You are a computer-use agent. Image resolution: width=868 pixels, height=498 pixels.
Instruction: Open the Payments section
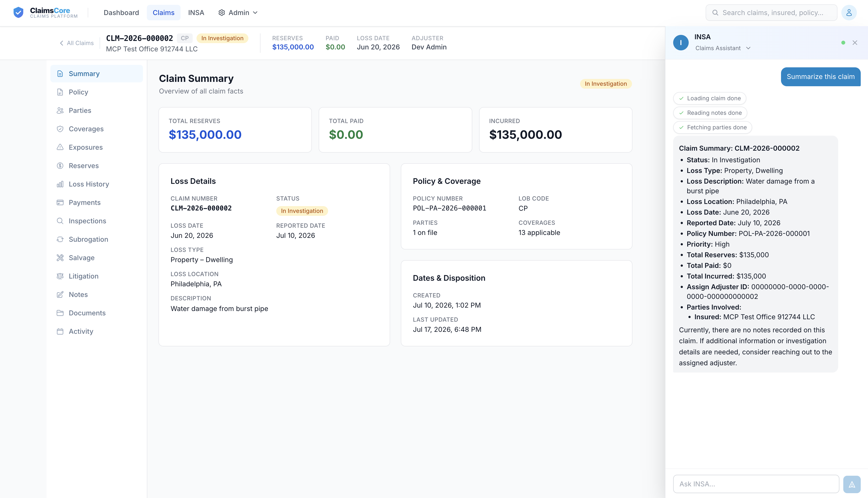pos(96,202)
